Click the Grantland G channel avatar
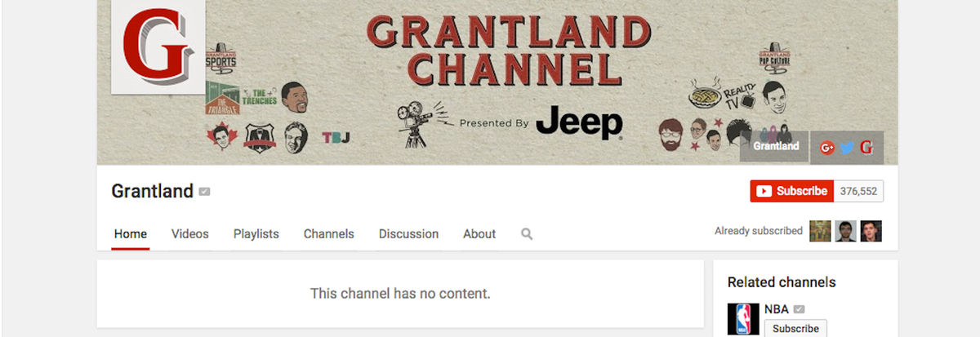This screenshot has width=980, height=337. 158,47
